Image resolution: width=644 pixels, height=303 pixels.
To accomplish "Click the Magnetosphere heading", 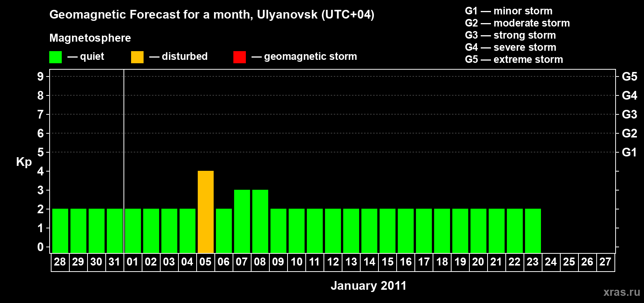I will pos(90,38).
